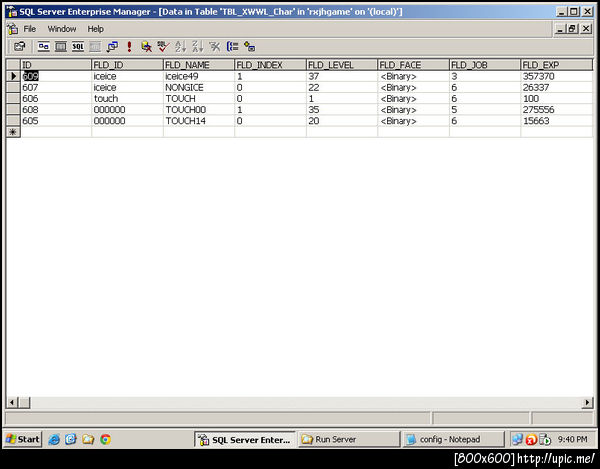Minimize the inner data window
600x469 pixels.
[x=561, y=28]
